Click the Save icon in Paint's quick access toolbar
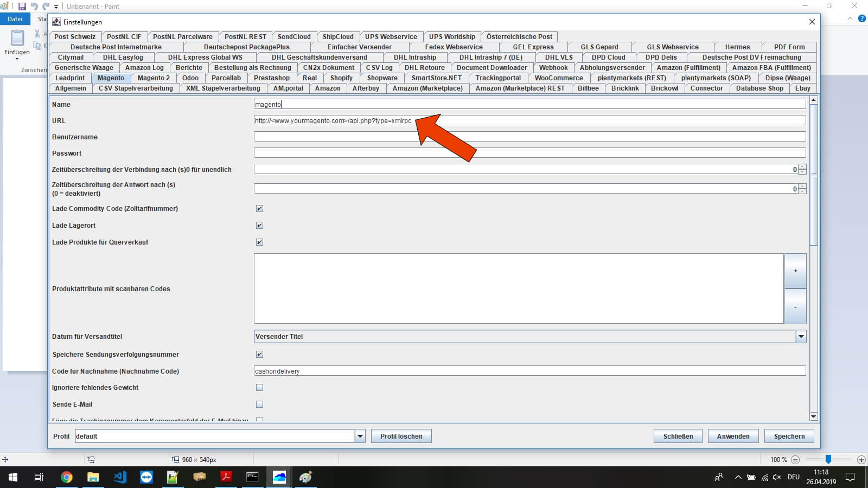868x488 pixels. (x=22, y=7)
